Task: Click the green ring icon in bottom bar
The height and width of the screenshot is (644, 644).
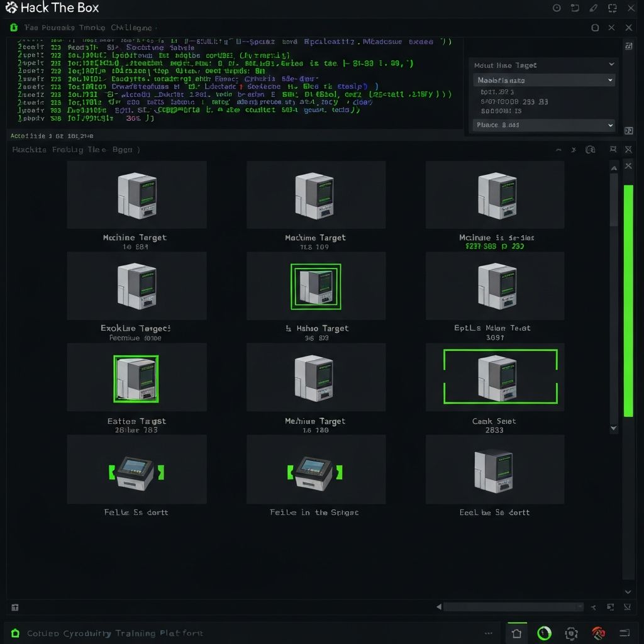Action: pyautogui.click(x=544, y=633)
